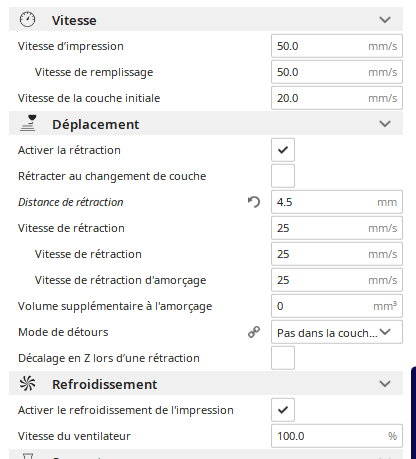This screenshot has width=416, height=459.
Task: Select the Distance de rétraction 4.5 field
Action: [337, 202]
